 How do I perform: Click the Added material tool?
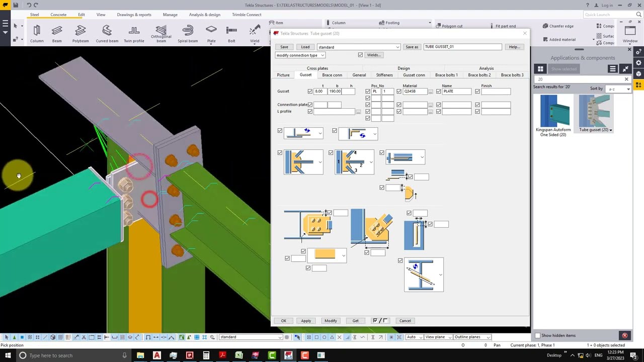click(558, 39)
